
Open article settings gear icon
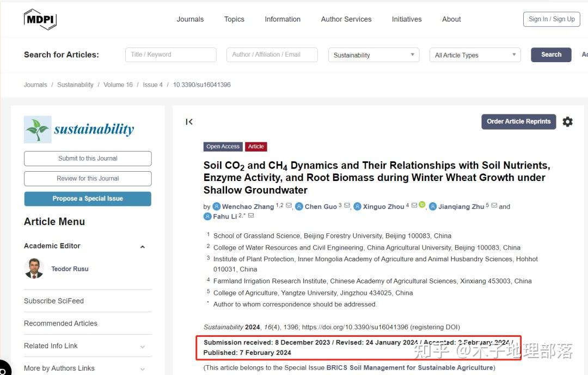point(567,122)
